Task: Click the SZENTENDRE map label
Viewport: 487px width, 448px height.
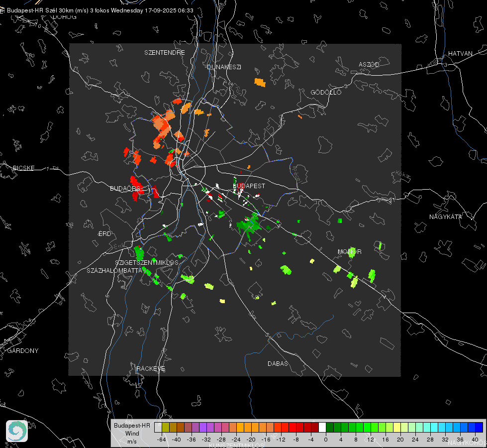Action: [x=165, y=53]
